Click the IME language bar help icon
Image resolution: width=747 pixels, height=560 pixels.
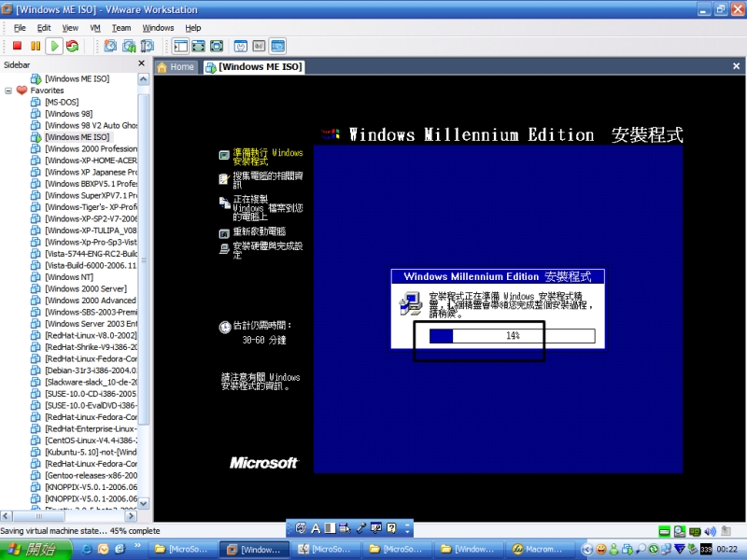click(391, 528)
